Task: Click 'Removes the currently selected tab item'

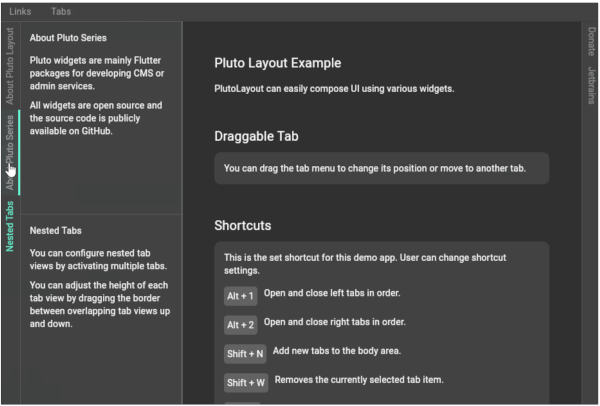Action: (359, 380)
